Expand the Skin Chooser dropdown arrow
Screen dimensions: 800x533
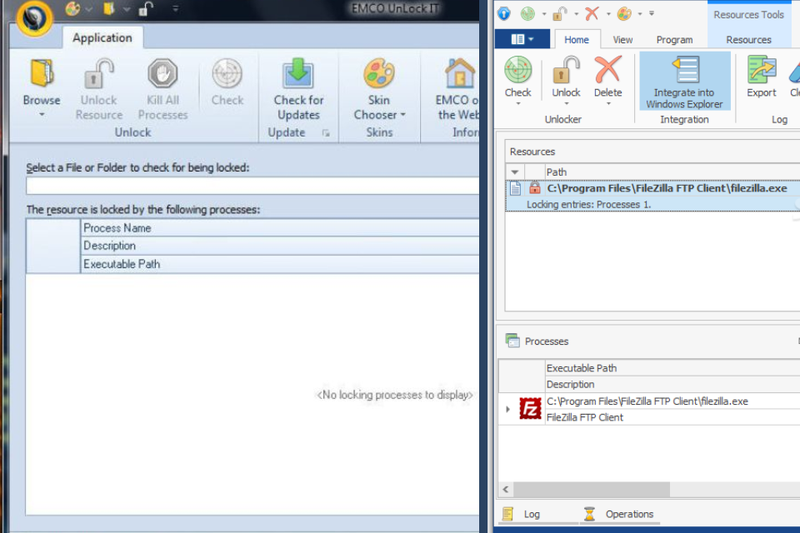pyautogui.click(x=403, y=115)
